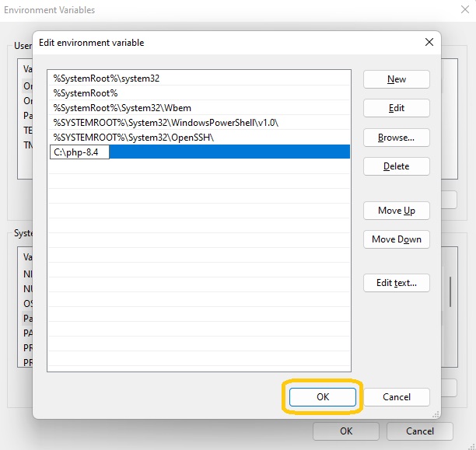Screen dimensions: 476x450
Task: Click OK in the Environment Variables window
Action: pos(346,431)
